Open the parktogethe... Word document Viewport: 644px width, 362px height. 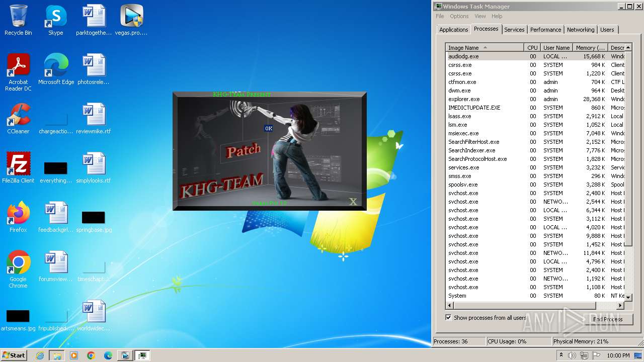94,20
